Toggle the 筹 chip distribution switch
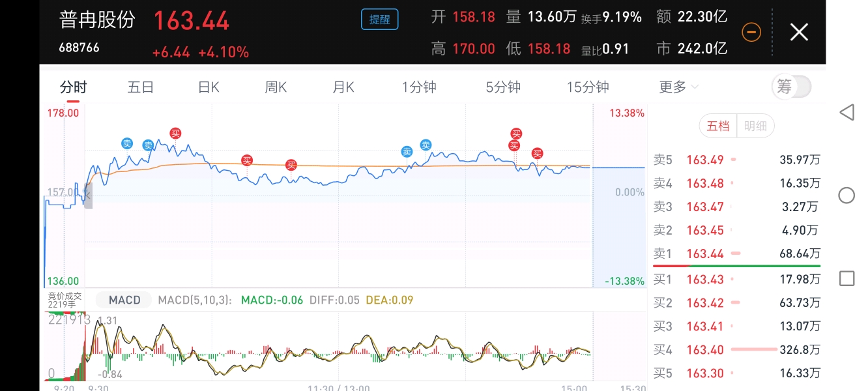The width and height of the screenshot is (868, 391). click(x=791, y=87)
